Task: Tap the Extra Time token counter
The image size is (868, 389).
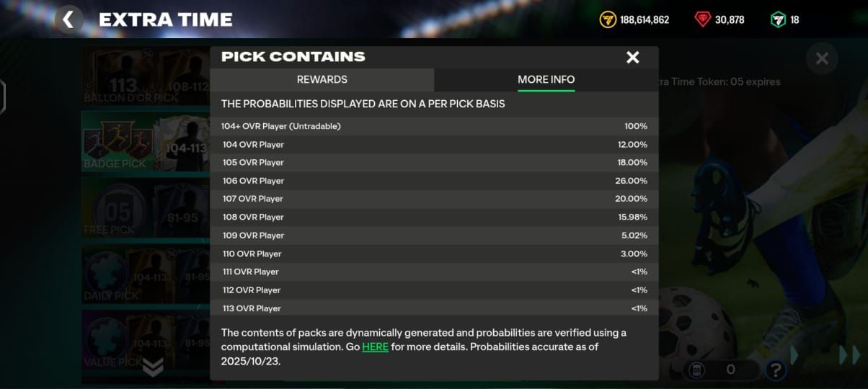Action: [x=719, y=370]
